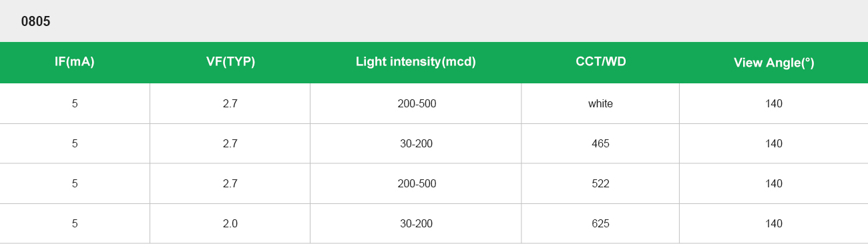This screenshot has width=868, height=244.
Task: Click 200-500 intensity in the white row
Action: coord(416,103)
